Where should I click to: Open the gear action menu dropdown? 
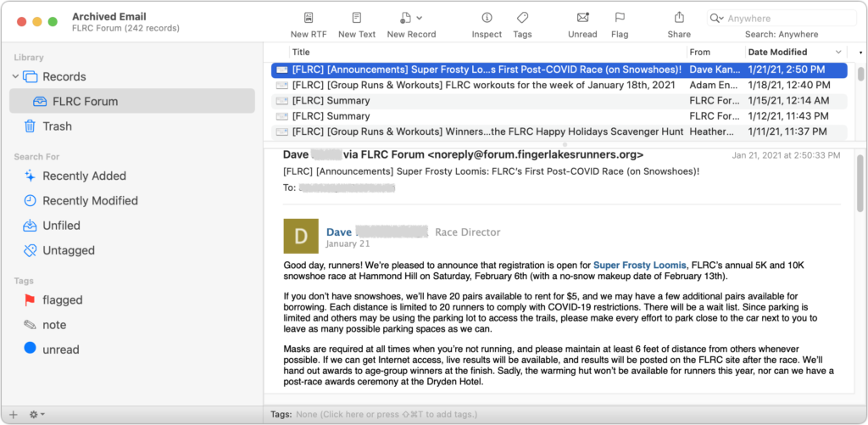pyautogui.click(x=37, y=415)
